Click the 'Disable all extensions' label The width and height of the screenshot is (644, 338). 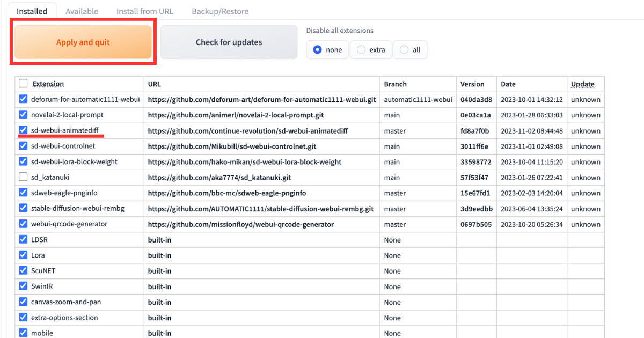point(340,31)
